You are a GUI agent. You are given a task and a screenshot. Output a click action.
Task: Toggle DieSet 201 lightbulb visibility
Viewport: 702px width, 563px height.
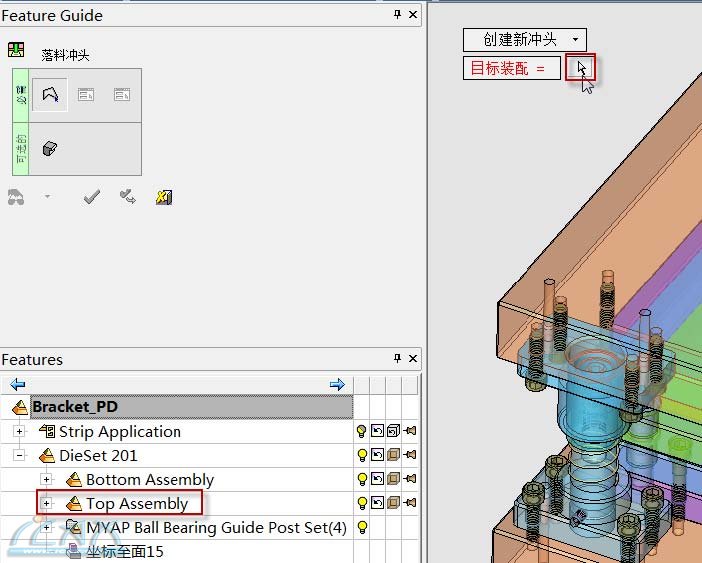pyautogui.click(x=362, y=456)
